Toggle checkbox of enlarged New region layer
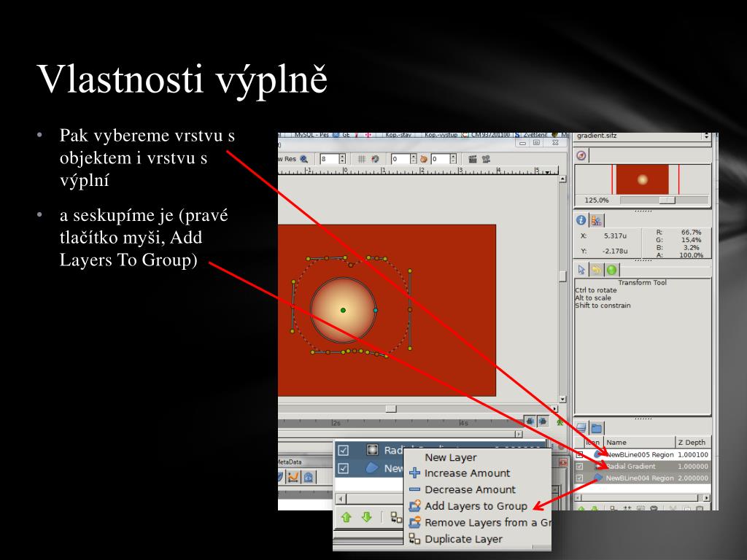 [343, 469]
